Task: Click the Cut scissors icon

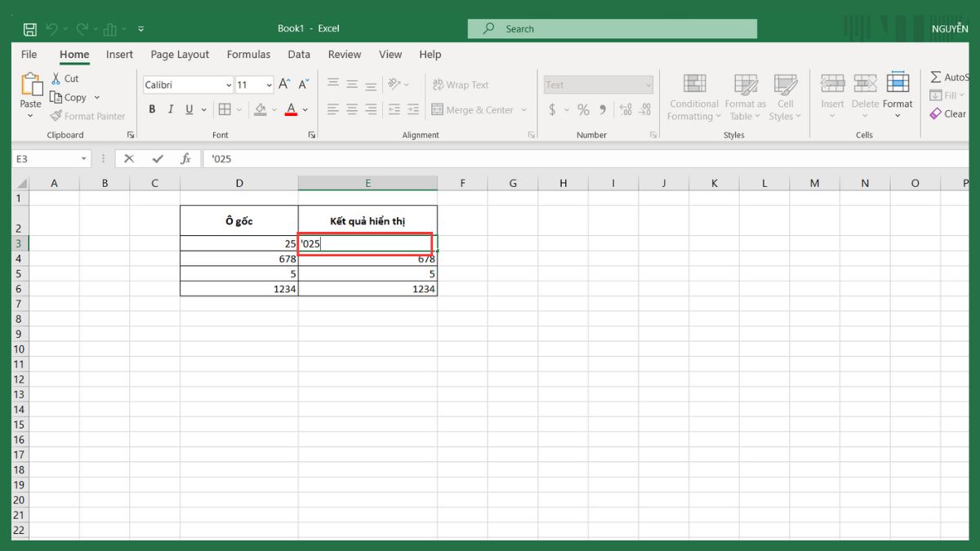Action: pyautogui.click(x=56, y=78)
